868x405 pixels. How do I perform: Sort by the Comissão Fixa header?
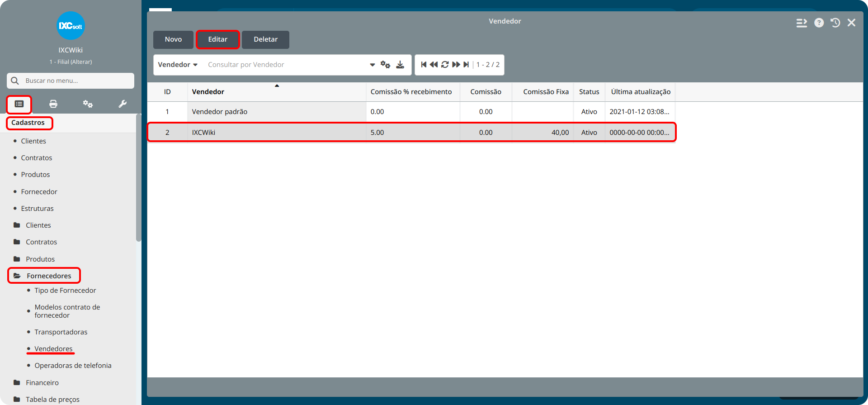[x=542, y=92]
